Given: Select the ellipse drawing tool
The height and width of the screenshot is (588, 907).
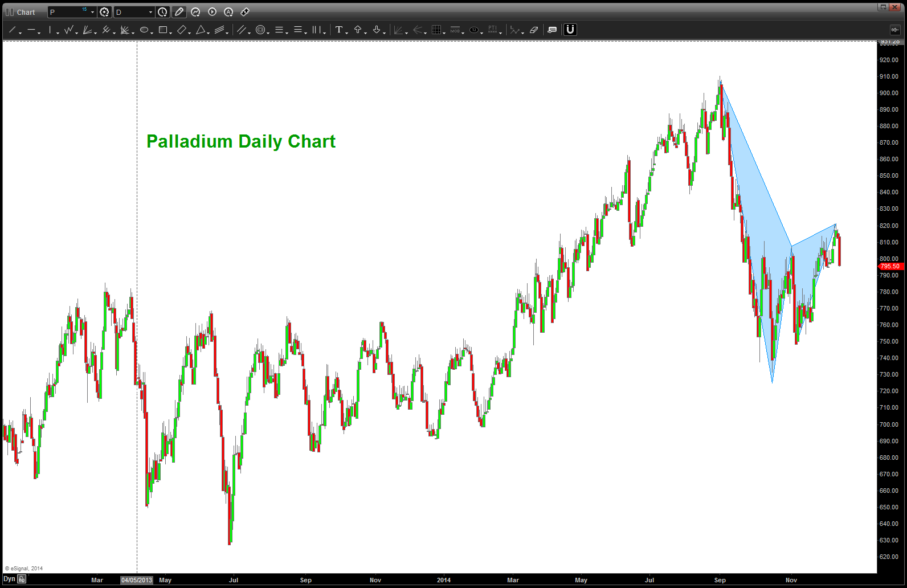Looking at the screenshot, I should [144, 30].
